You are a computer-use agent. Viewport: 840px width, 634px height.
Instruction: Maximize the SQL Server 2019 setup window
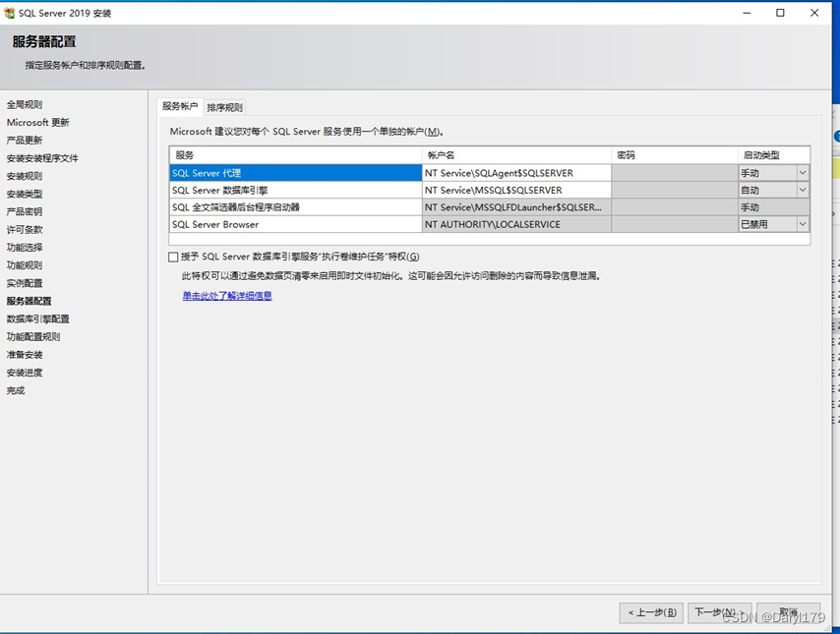point(781,13)
